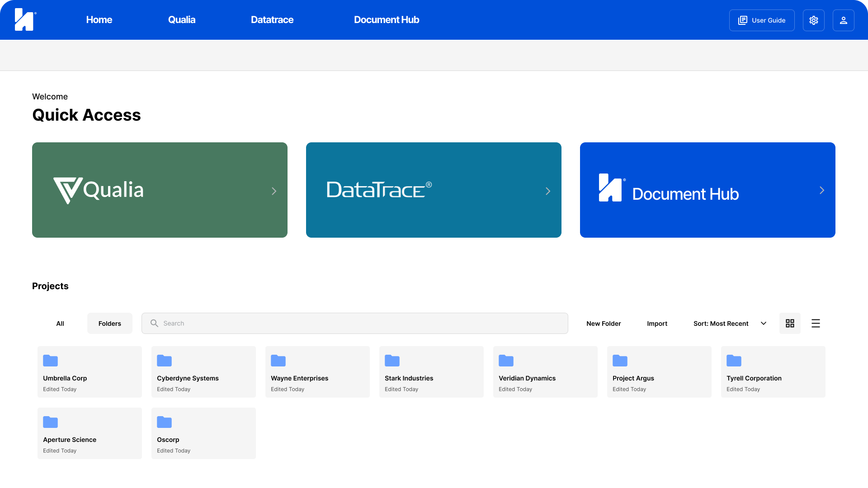Click the Umbrella Corp folder icon
This screenshot has height=488, width=868.
[x=50, y=361]
